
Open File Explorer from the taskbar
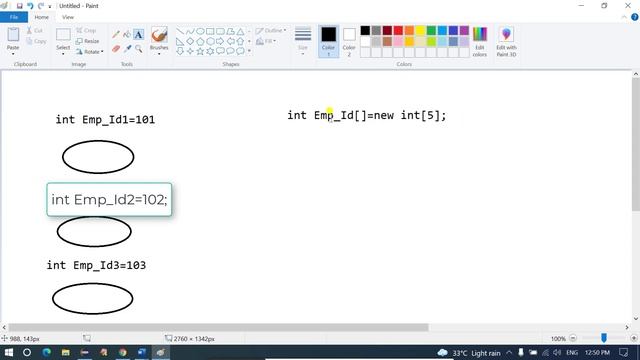(65, 352)
